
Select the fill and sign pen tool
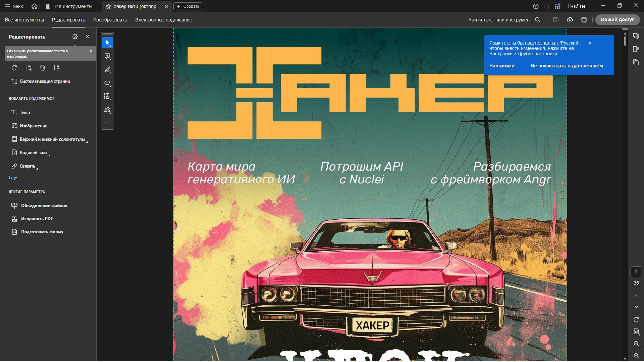[x=107, y=110]
